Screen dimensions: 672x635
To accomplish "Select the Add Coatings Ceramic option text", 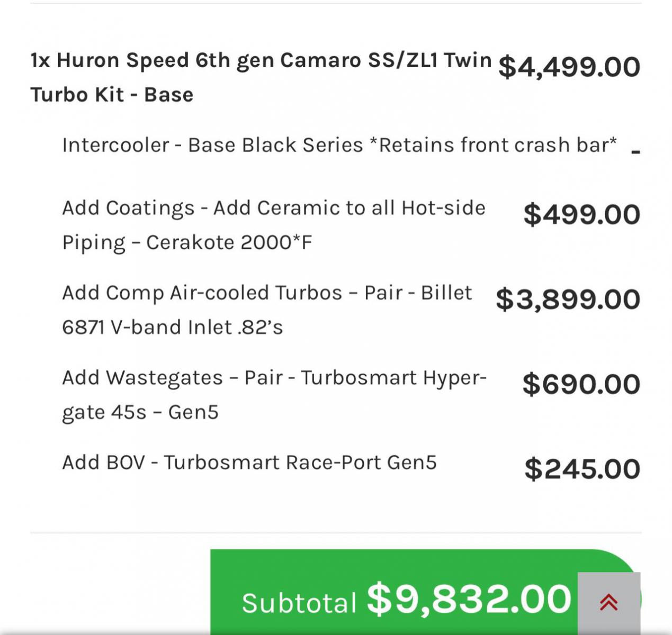I will pos(273,208).
